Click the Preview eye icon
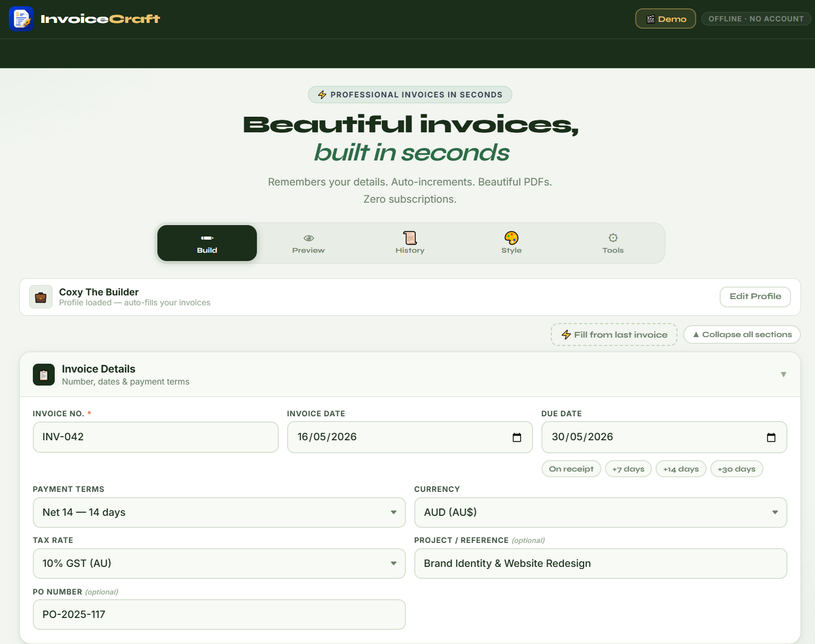Image resolution: width=815 pixels, height=644 pixels. 308,238
